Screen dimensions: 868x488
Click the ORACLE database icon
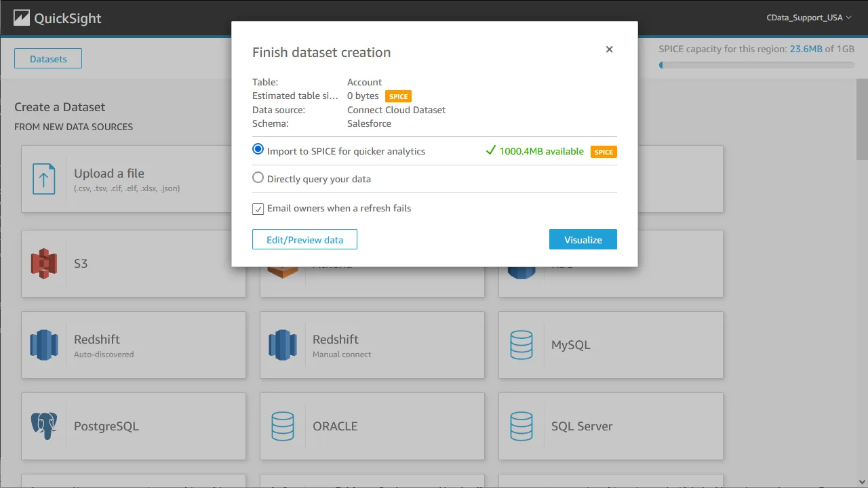click(x=283, y=426)
